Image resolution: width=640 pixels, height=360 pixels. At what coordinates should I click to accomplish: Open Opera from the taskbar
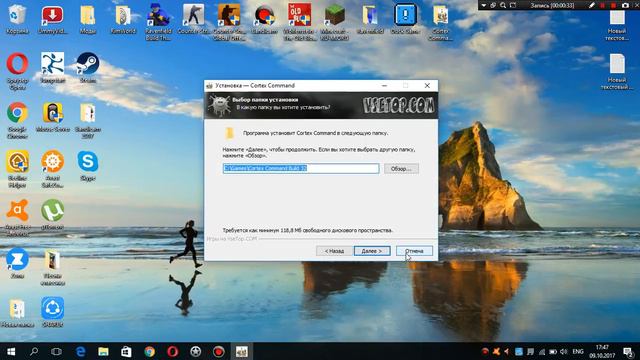(x=172, y=351)
